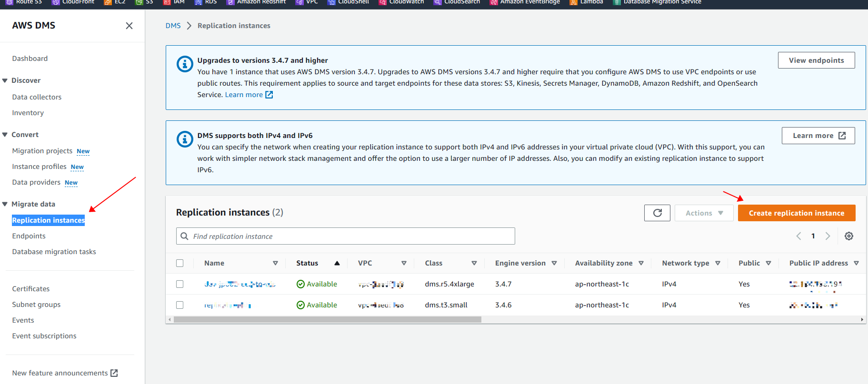Click the horizontal scrollbar of the table

click(328, 320)
